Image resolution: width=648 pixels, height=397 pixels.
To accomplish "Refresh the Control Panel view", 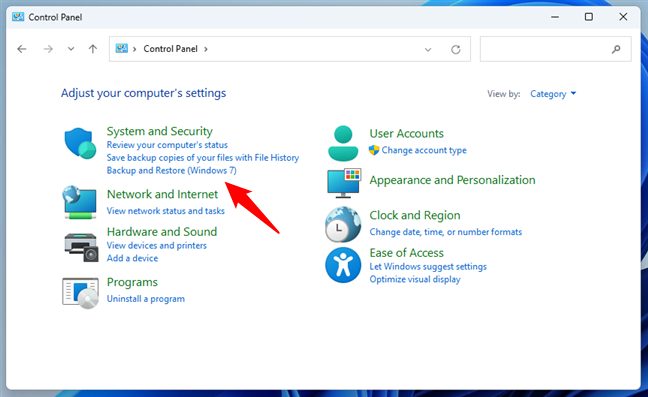I will (x=456, y=50).
